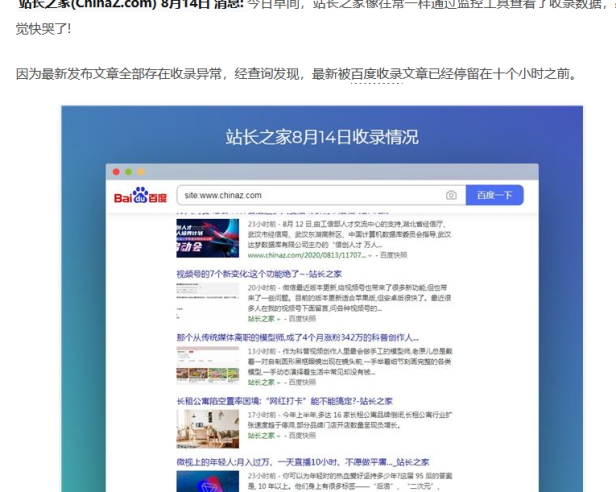Image resolution: width=616 pixels, height=492 pixels.
Task: Expand the arrow after the chinaz.com/2020/0813 URL
Action: pos(370,256)
